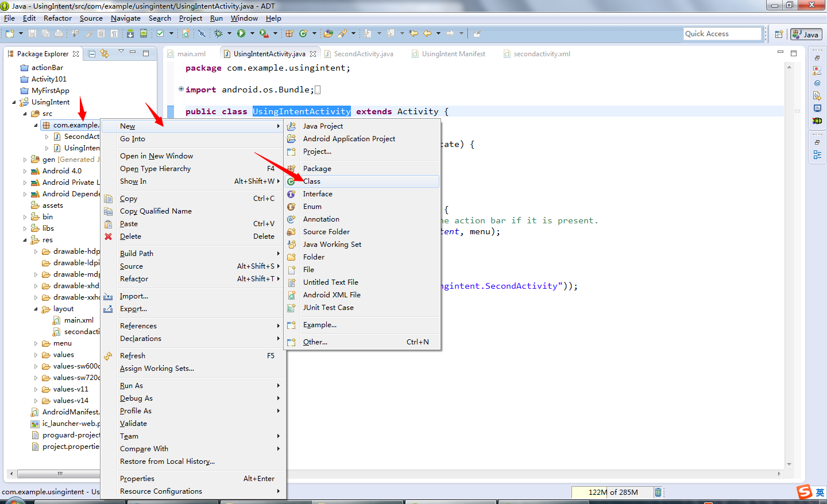Click the Run External Tools icon
This screenshot has width=827, height=504.
[264, 33]
